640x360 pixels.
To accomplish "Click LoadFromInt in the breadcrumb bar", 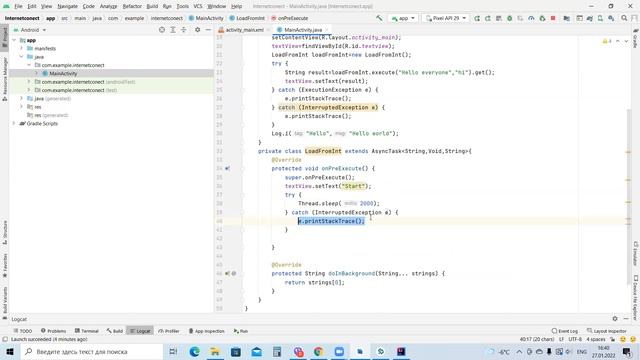I will coord(247,18).
